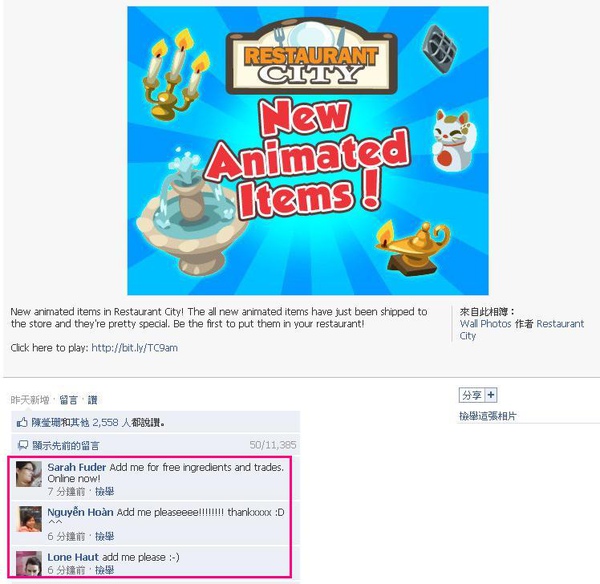
Task: Open Nguyễn Hoàn's avatar thumbnail
Action: point(29,519)
